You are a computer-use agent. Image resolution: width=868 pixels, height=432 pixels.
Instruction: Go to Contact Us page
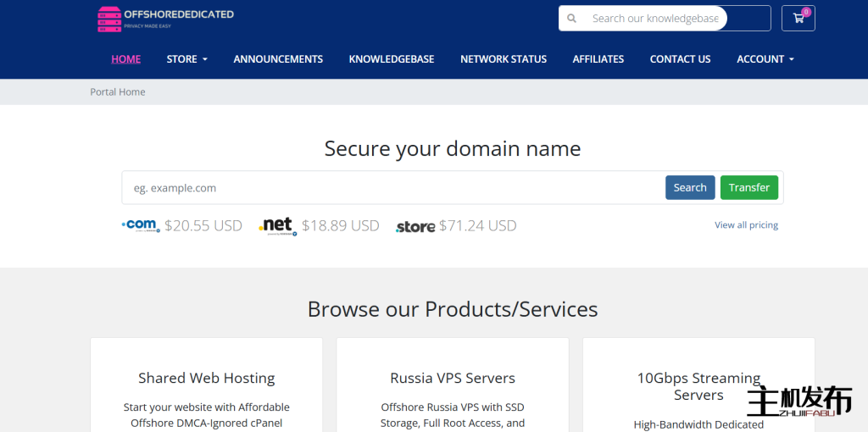click(680, 59)
